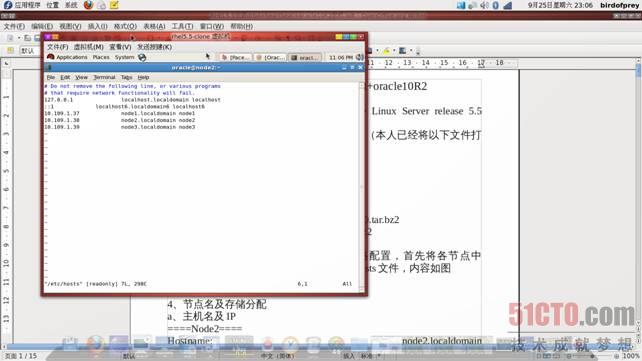Click the 10.109.1.38 node2 hosts entry
The image size is (642, 361).
pyautogui.click(x=120, y=120)
